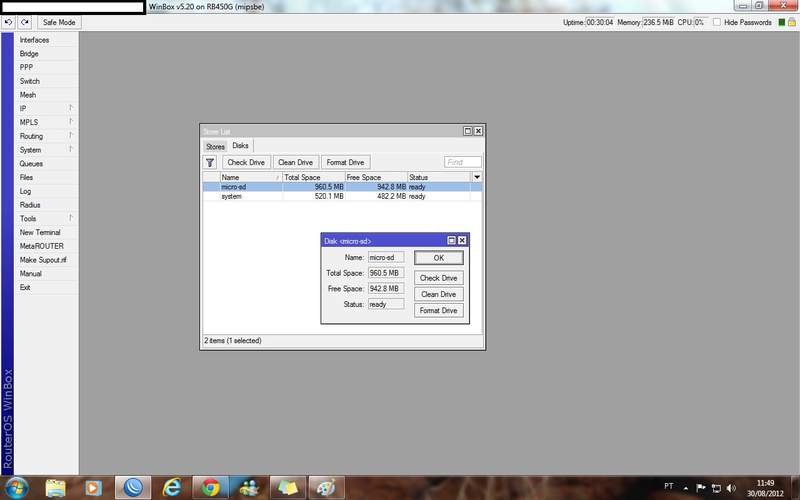This screenshot has width=800, height=500.
Task: Open Internet Explorer from taskbar
Action: [x=171, y=488]
